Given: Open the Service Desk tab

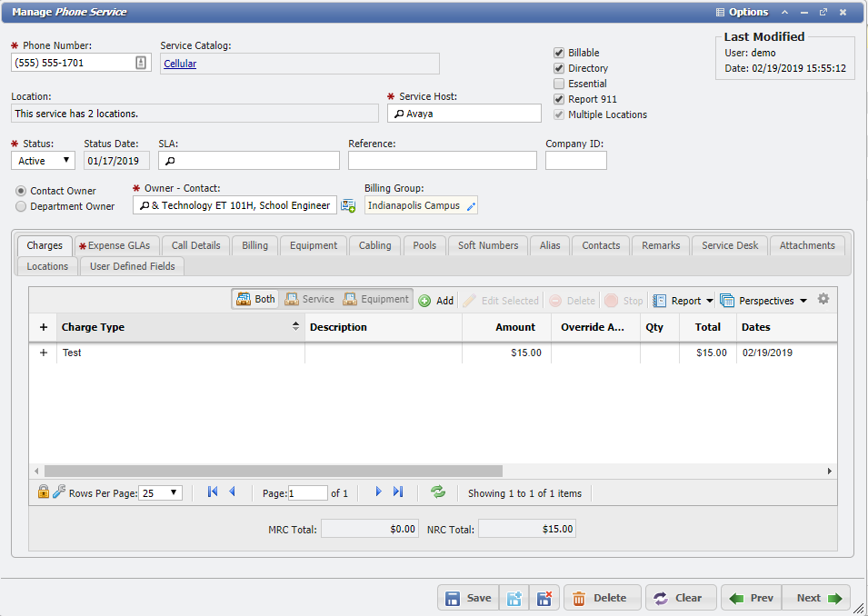Looking at the screenshot, I should click(x=729, y=245).
